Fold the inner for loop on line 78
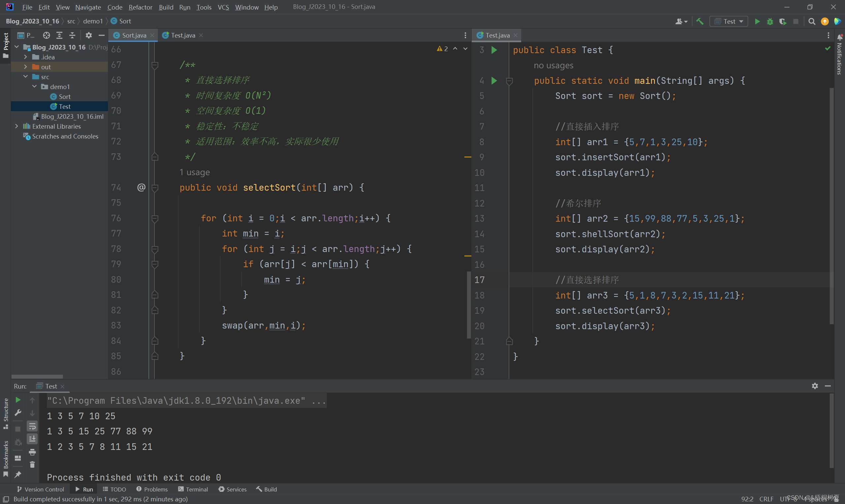The width and height of the screenshot is (845, 504). (x=155, y=249)
